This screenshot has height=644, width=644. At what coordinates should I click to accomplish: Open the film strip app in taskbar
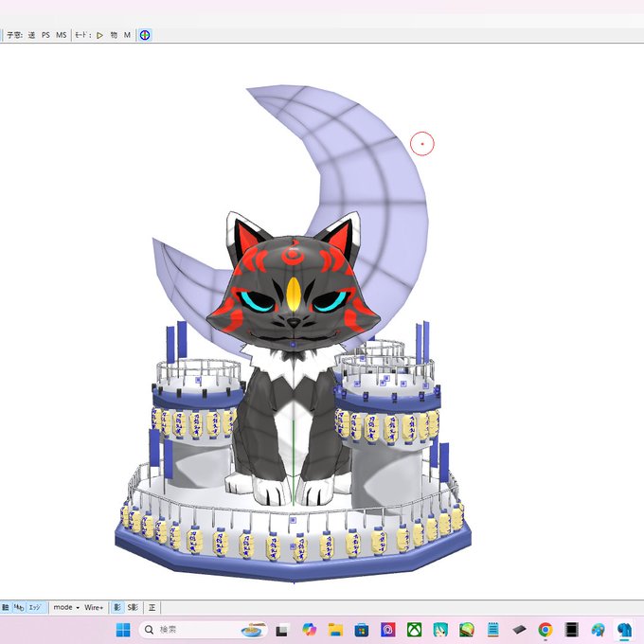pos(572,630)
